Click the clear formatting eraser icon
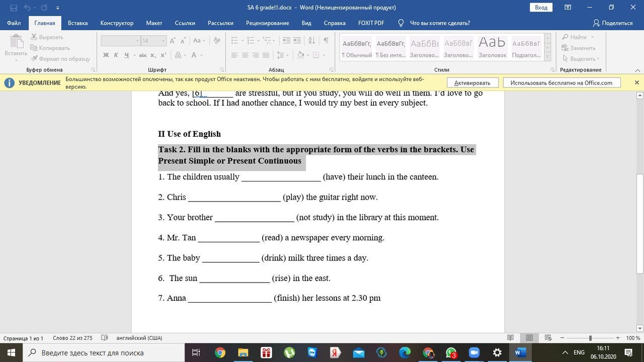 [x=217, y=41]
